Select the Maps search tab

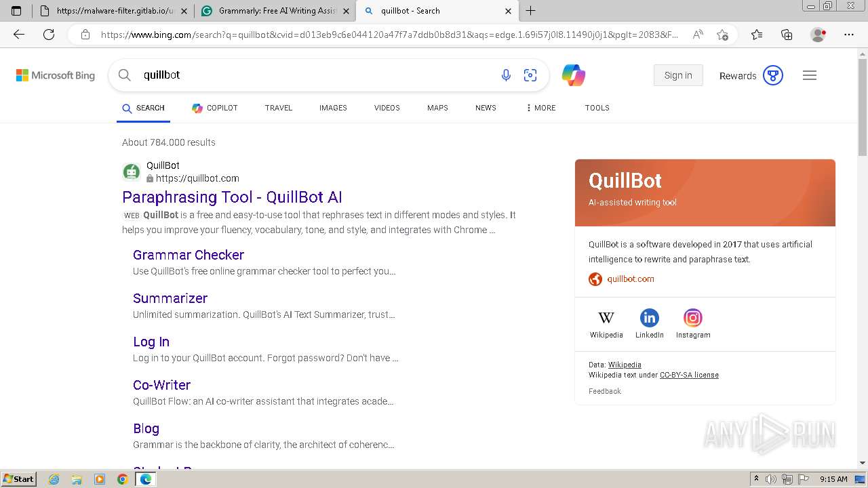click(437, 108)
